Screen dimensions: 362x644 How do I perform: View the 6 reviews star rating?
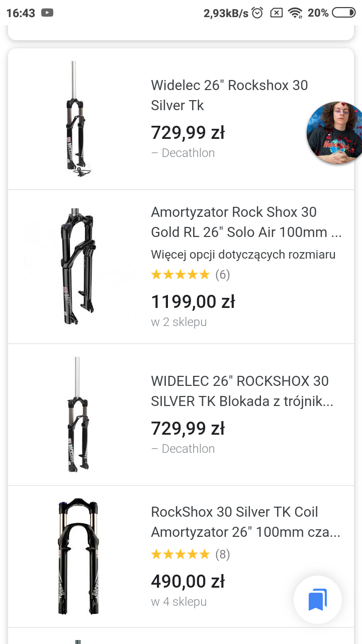tap(190, 275)
